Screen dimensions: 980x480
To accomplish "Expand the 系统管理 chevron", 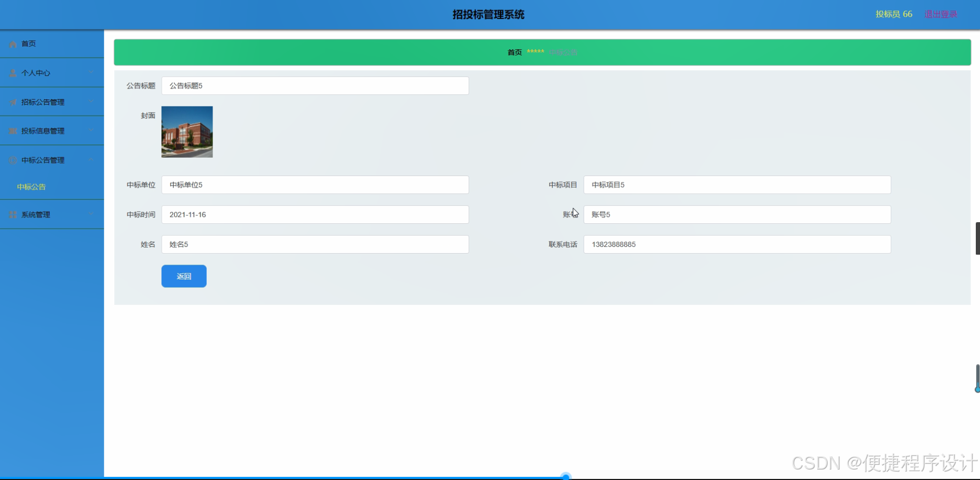I will [x=91, y=214].
